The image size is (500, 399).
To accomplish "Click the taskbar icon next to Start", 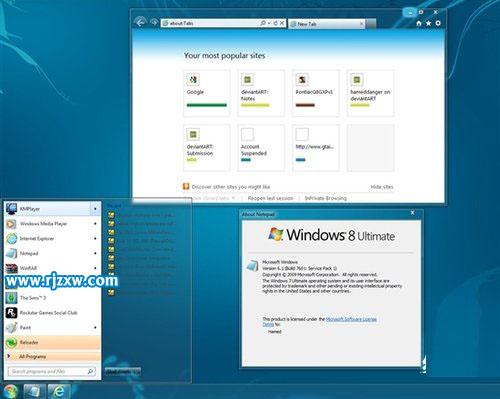I will 34,391.
